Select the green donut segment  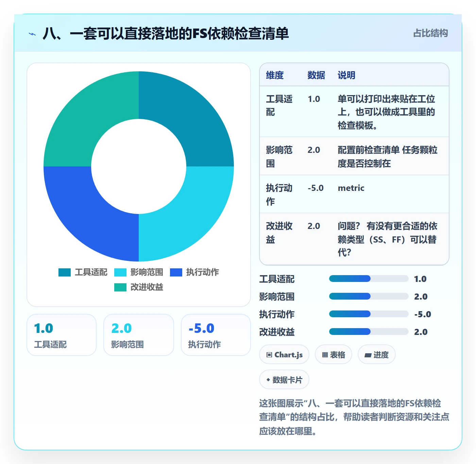click(x=88, y=116)
